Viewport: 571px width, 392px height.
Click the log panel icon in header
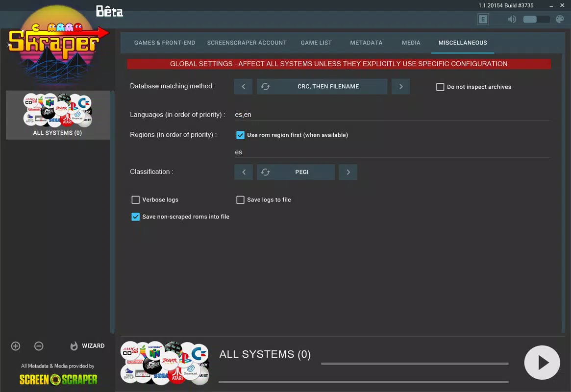pos(483,19)
